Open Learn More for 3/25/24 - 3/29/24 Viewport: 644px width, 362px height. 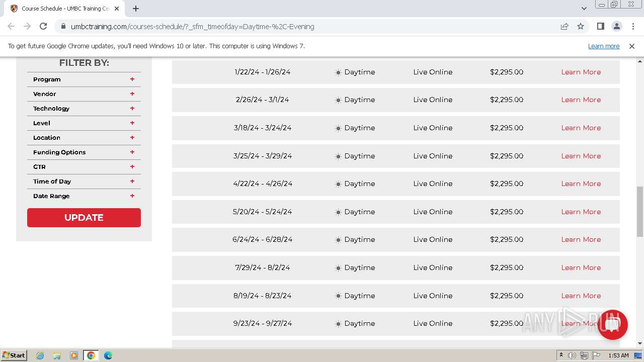click(x=581, y=156)
